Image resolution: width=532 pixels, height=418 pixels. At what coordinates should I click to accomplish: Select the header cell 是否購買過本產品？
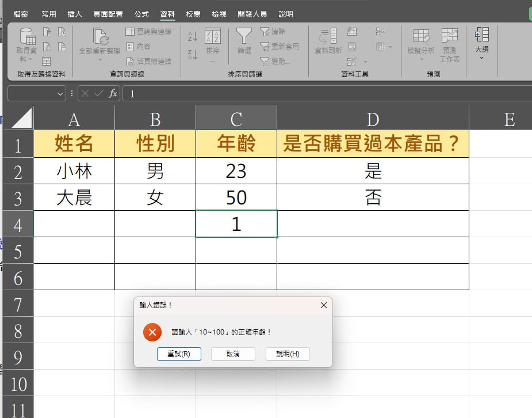pos(373,143)
